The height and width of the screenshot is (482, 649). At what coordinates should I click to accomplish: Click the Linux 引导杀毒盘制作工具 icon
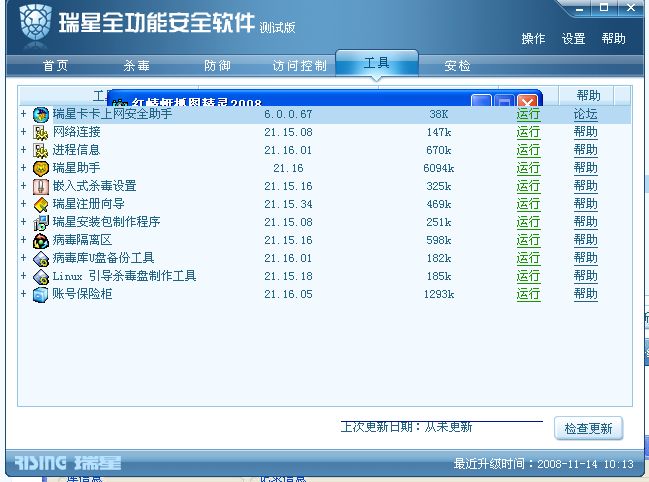pyautogui.click(x=41, y=277)
